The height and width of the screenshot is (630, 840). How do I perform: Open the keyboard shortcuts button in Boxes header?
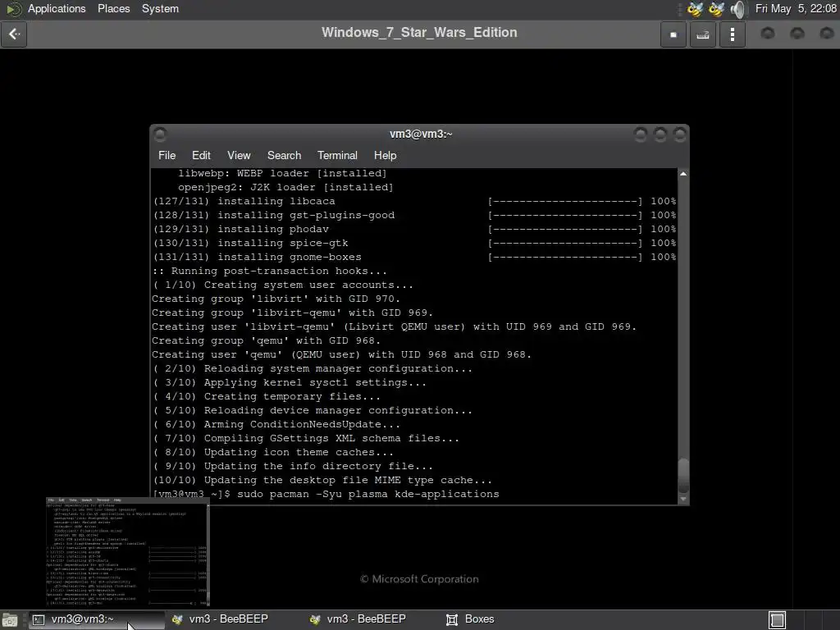tap(703, 34)
